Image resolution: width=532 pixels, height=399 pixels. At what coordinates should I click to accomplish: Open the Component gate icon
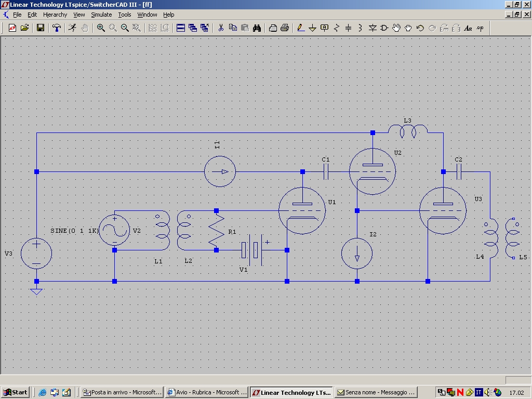pos(384,28)
